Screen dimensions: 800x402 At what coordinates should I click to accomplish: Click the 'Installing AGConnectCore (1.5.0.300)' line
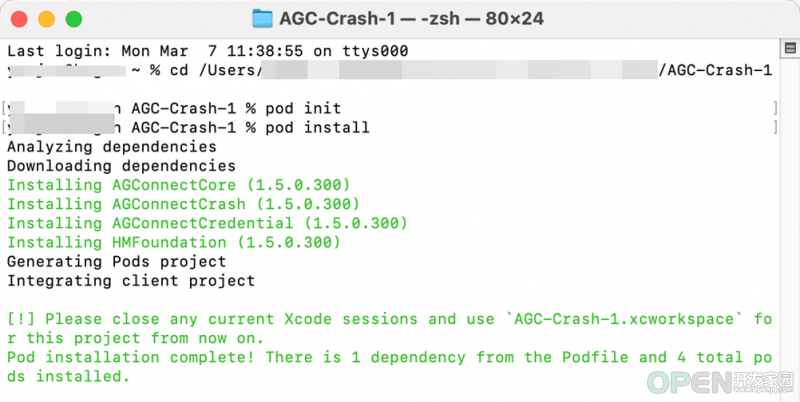tap(179, 185)
